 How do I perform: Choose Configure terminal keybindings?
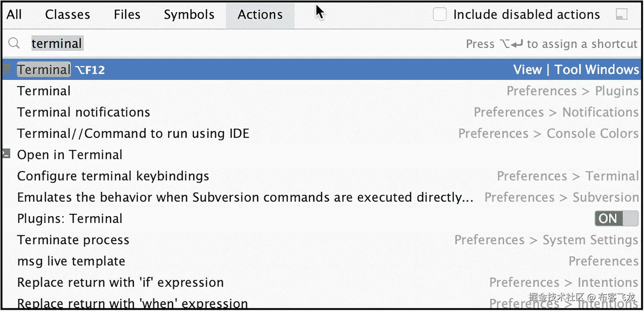113,176
